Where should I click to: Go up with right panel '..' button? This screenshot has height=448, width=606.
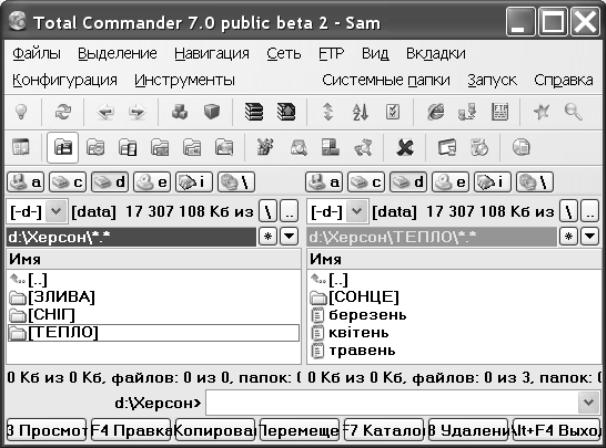tap(590, 211)
